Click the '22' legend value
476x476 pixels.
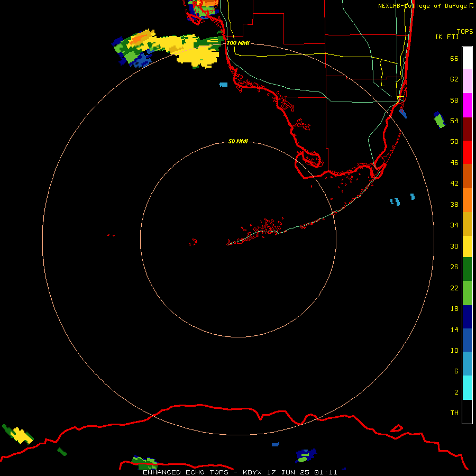(454, 288)
